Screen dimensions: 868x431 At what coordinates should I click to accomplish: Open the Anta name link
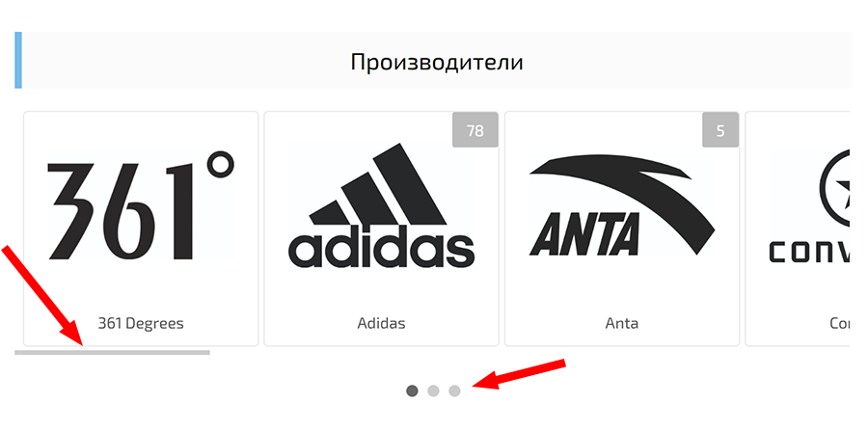[x=622, y=323]
